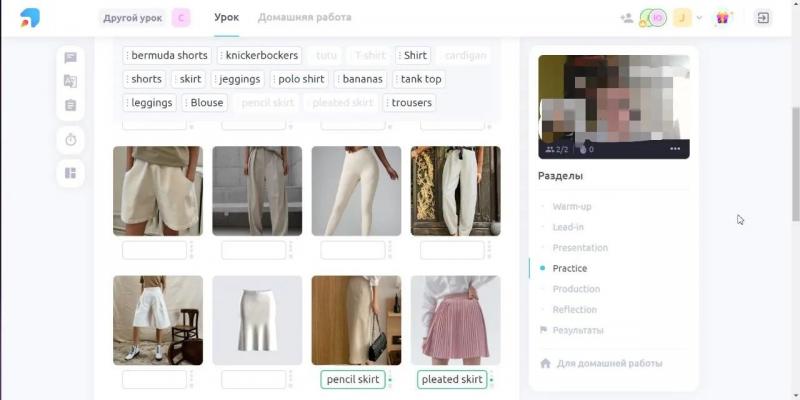Screen dimensions: 800x400
Task: Go to the Production section
Action: 576,289
